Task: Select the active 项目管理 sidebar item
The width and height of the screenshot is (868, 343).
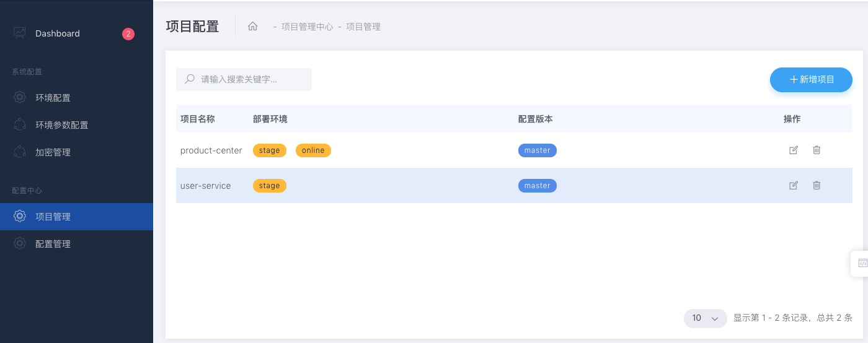Action: point(53,217)
